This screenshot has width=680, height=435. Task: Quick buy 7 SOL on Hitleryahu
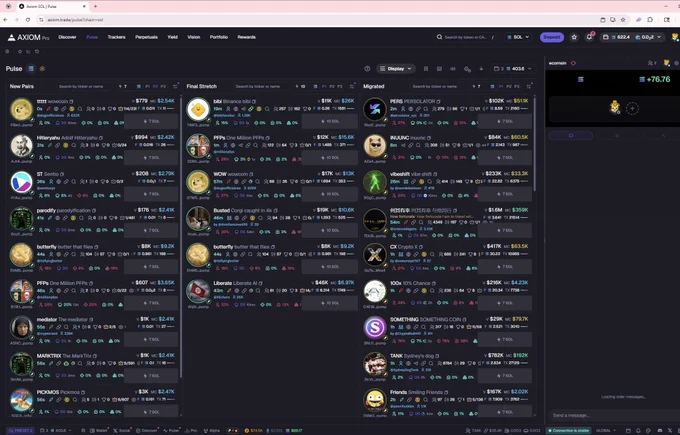[x=151, y=158]
